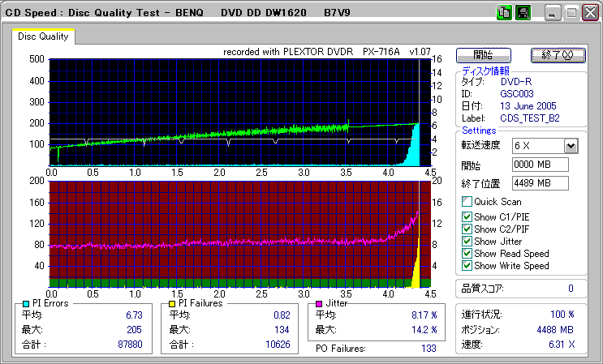Switch to the Disc Quality tab
This screenshot has width=603, height=364.
pos(43,36)
